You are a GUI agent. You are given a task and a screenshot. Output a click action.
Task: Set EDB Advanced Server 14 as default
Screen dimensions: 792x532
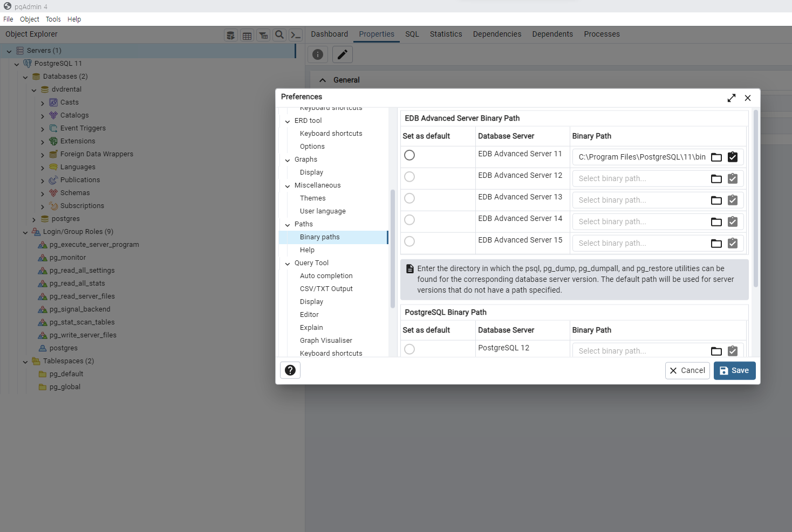tap(409, 220)
